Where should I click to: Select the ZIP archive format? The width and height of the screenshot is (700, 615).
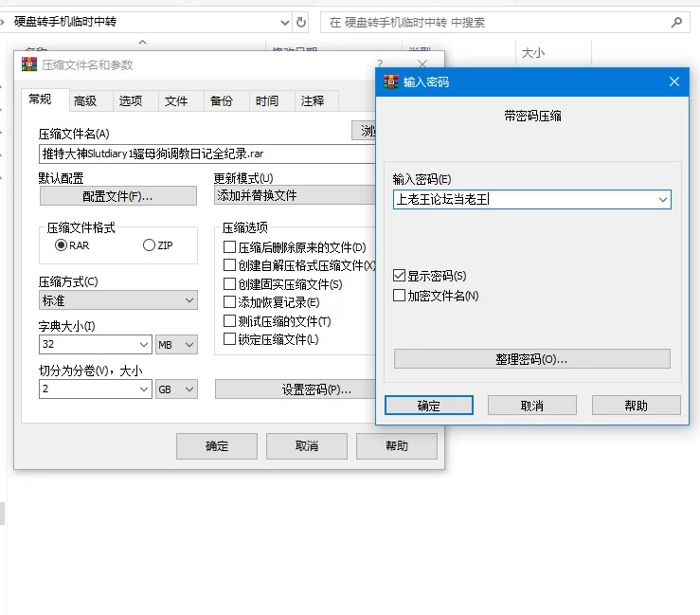point(149,245)
